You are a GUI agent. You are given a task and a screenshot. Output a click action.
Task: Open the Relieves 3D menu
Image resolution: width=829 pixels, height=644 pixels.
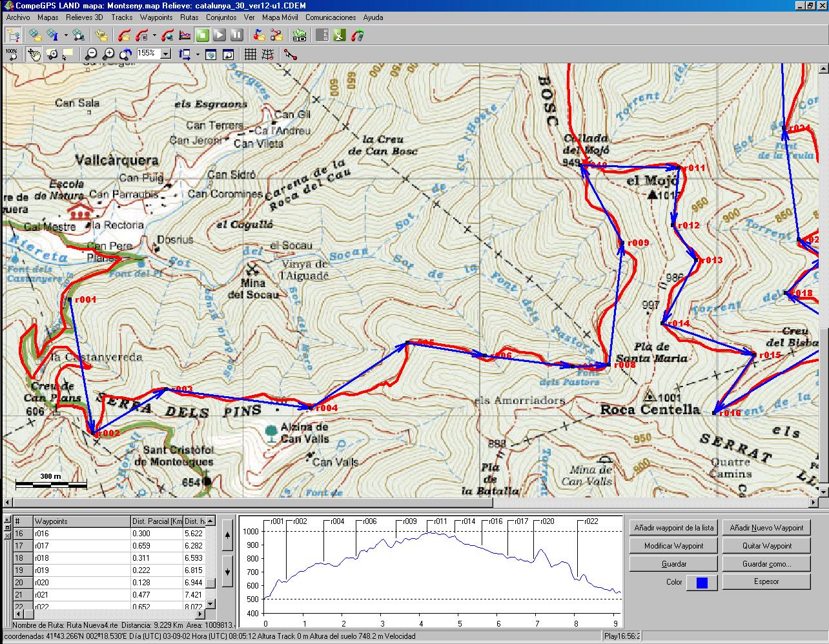[x=84, y=17]
